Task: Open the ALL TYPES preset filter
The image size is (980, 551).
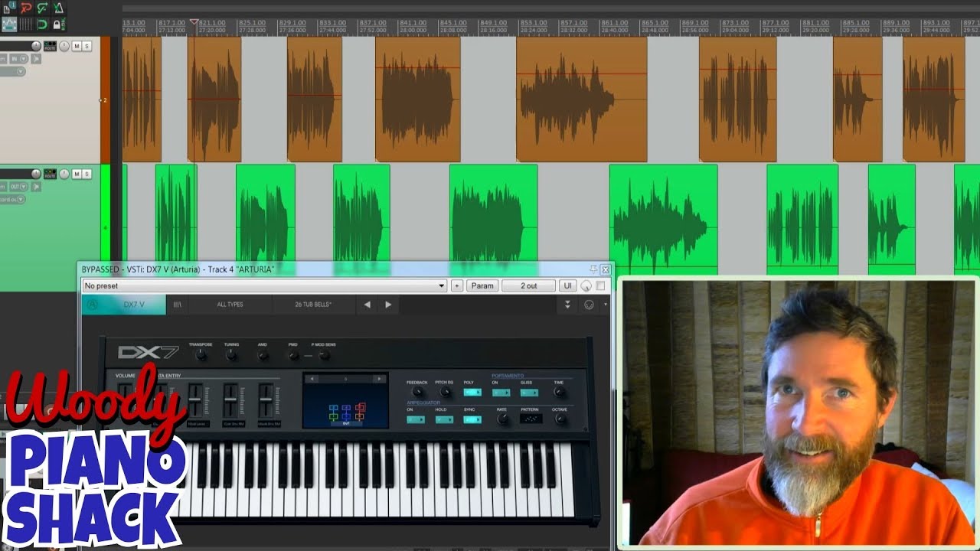Action: click(230, 305)
